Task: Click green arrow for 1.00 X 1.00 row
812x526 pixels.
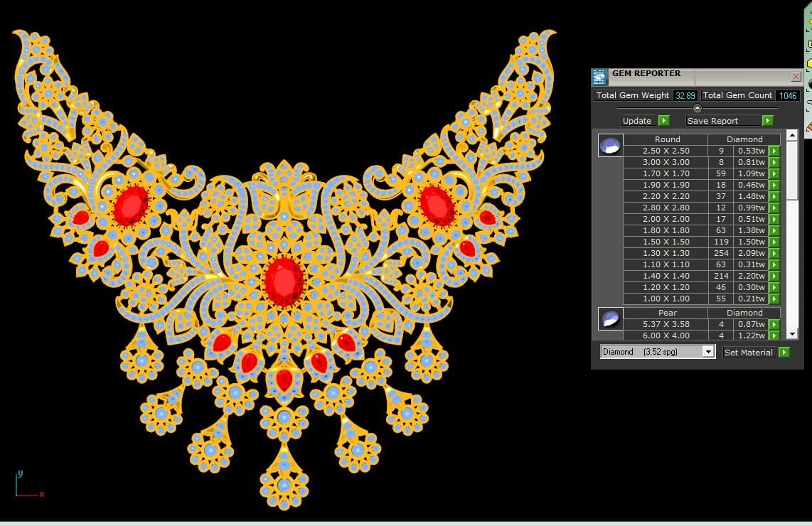Action: (x=774, y=299)
